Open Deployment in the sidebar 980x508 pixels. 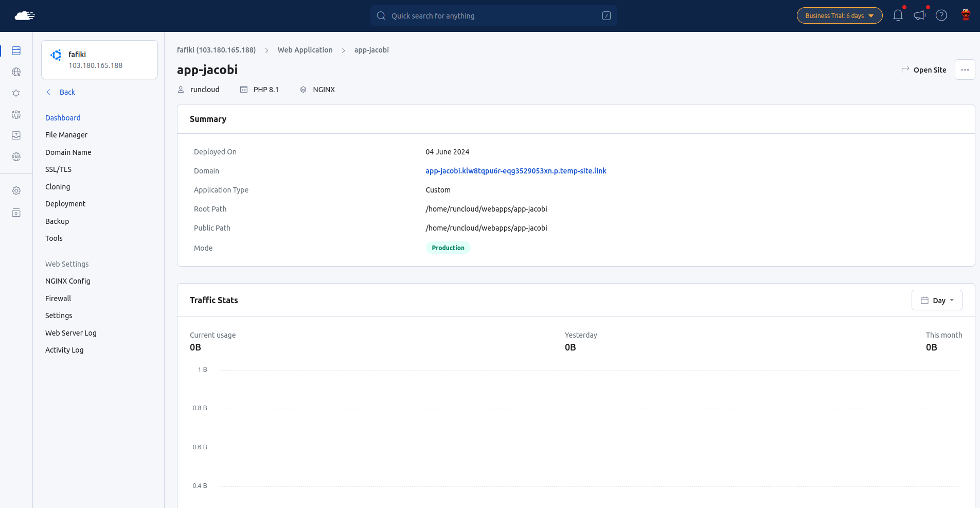tap(65, 204)
